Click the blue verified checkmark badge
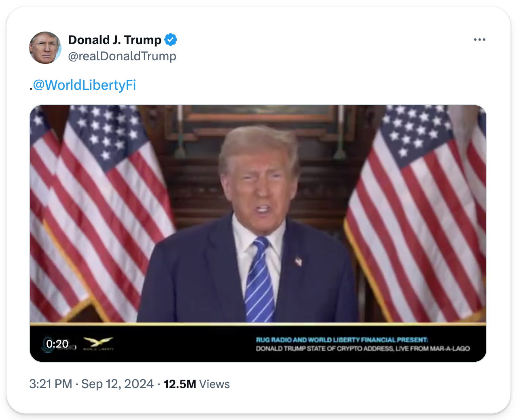 coord(171,40)
